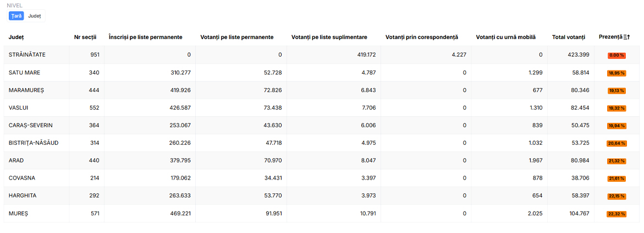
Task: Click the red 0.00 % badge
Action: tap(617, 56)
